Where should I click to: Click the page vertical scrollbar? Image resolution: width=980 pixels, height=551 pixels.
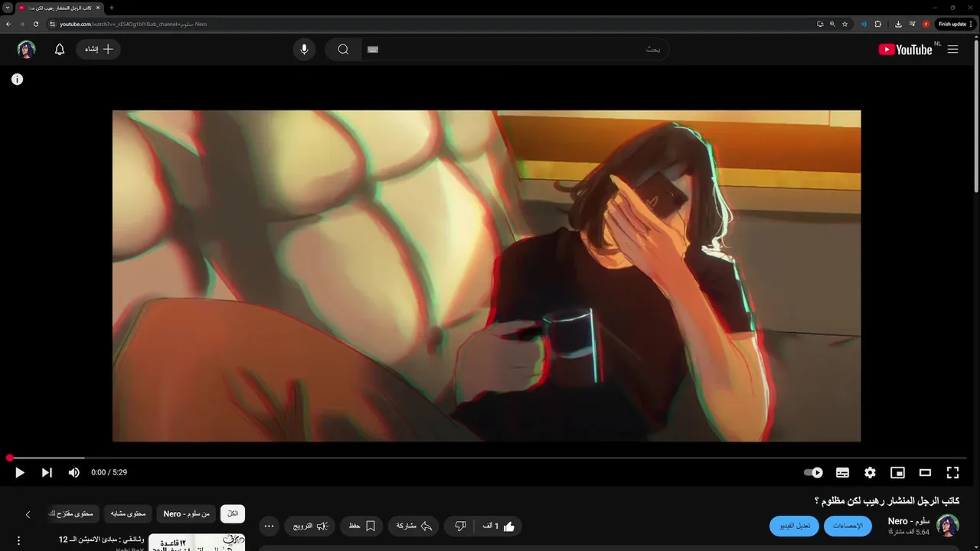(x=976, y=115)
